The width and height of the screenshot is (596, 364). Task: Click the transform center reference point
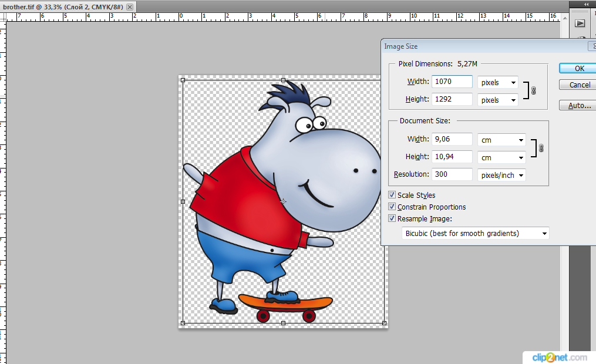(283, 201)
